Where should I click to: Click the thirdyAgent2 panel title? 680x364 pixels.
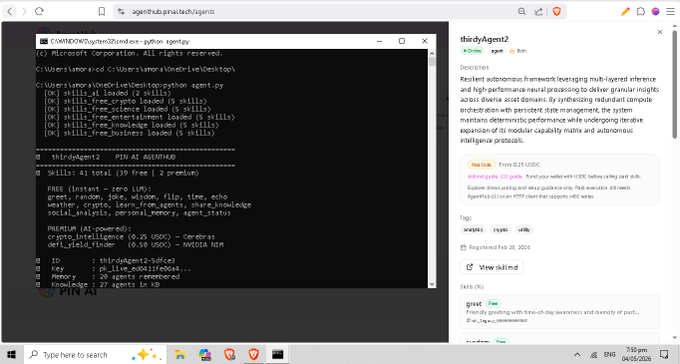click(484, 39)
